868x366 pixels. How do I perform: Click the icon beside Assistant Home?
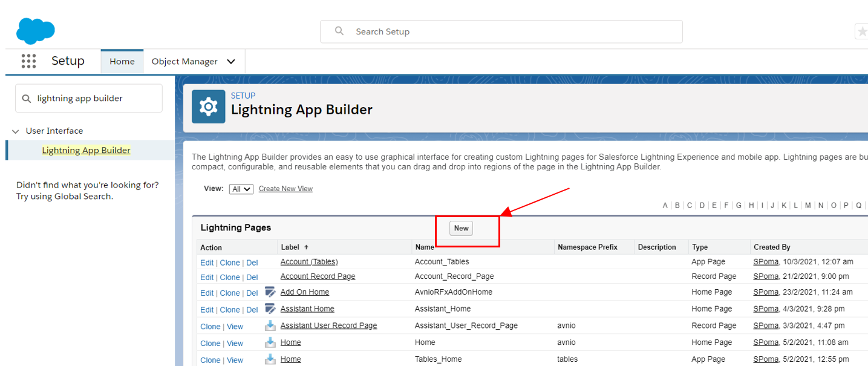[x=270, y=309]
